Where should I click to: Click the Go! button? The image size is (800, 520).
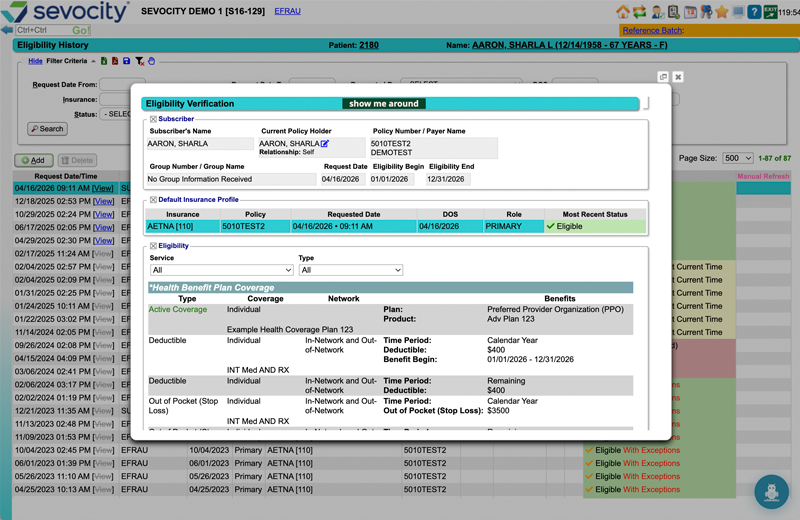click(81, 30)
